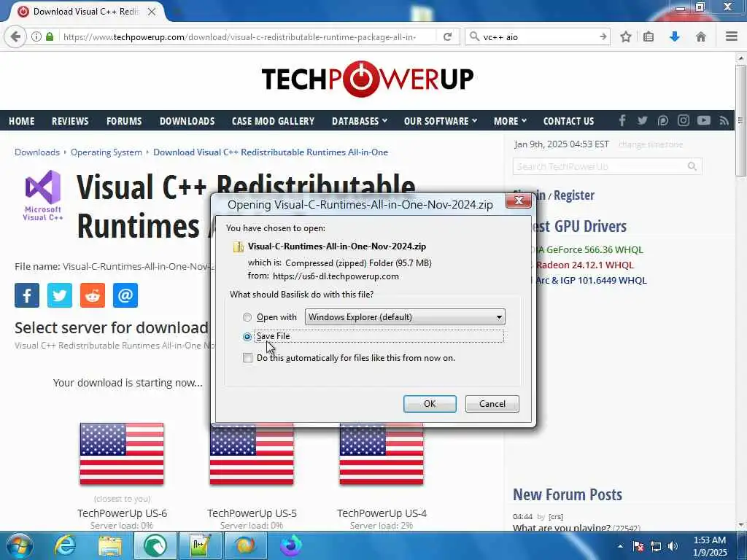Click the site search magnifier icon

[692, 166]
